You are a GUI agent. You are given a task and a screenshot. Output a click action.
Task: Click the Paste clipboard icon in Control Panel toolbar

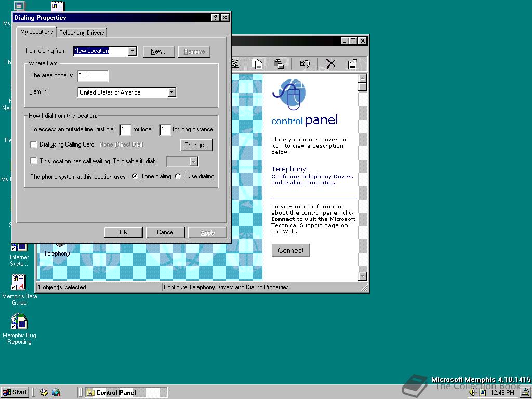[x=278, y=64]
